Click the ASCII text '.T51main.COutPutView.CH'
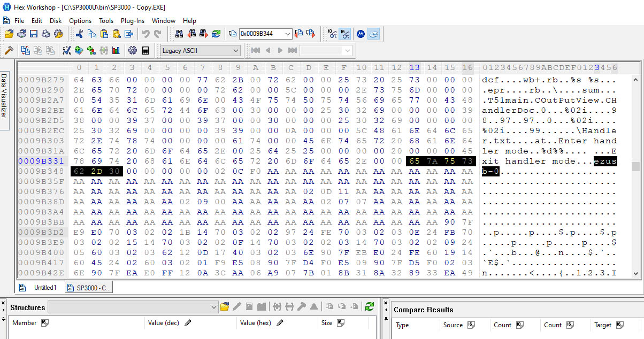The height and width of the screenshot is (339, 644). pos(549,100)
